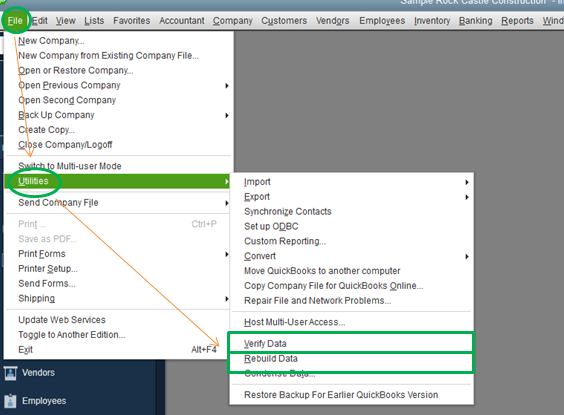Open the Reports menu in menu bar
Image resolution: width=564 pixels, height=415 pixels.
click(517, 21)
